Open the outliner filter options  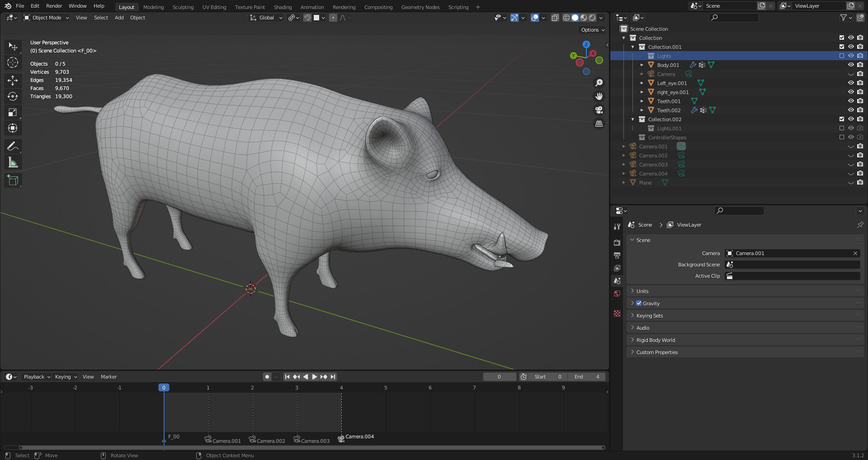pos(843,17)
